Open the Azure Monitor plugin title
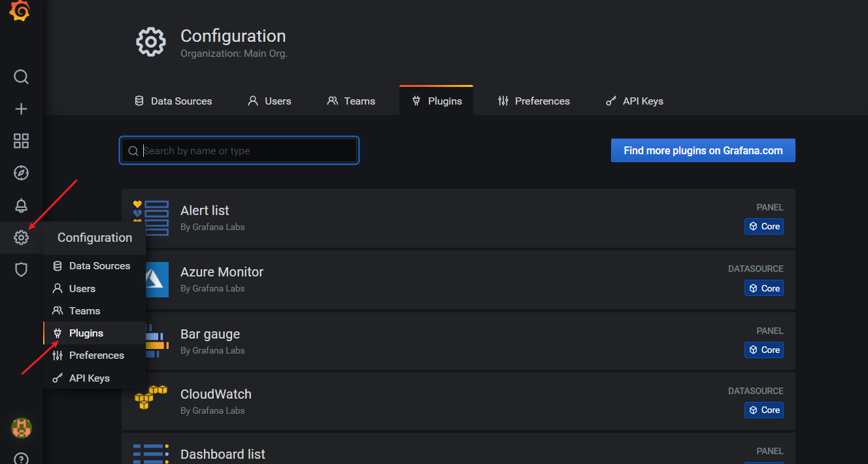 (222, 272)
